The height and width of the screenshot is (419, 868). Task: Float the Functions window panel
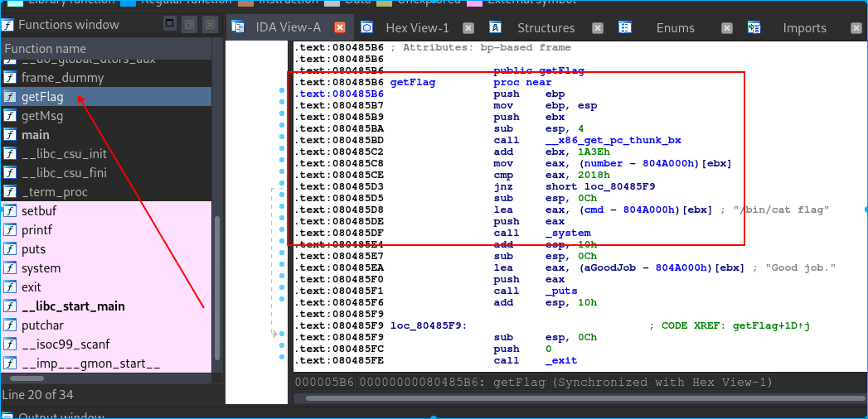(x=189, y=24)
